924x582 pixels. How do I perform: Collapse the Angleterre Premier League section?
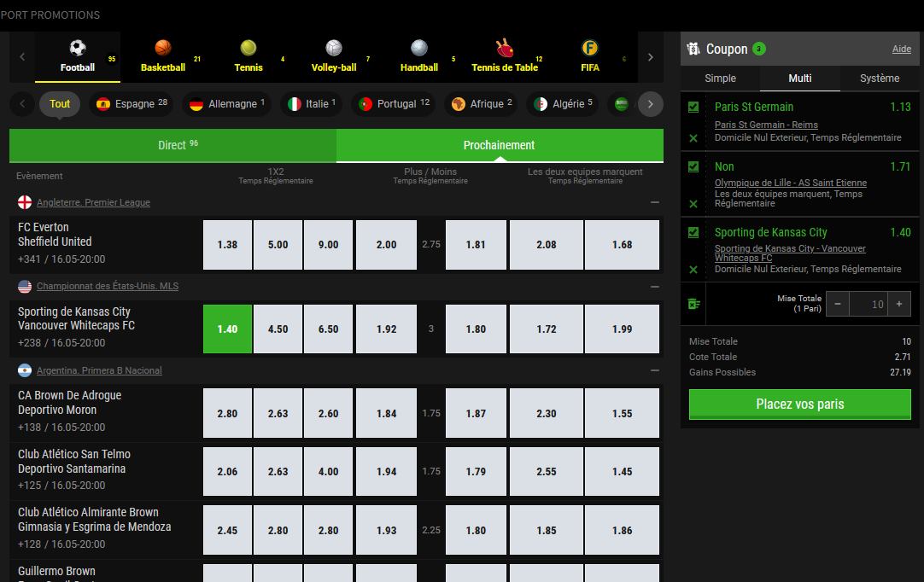[x=654, y=203]
